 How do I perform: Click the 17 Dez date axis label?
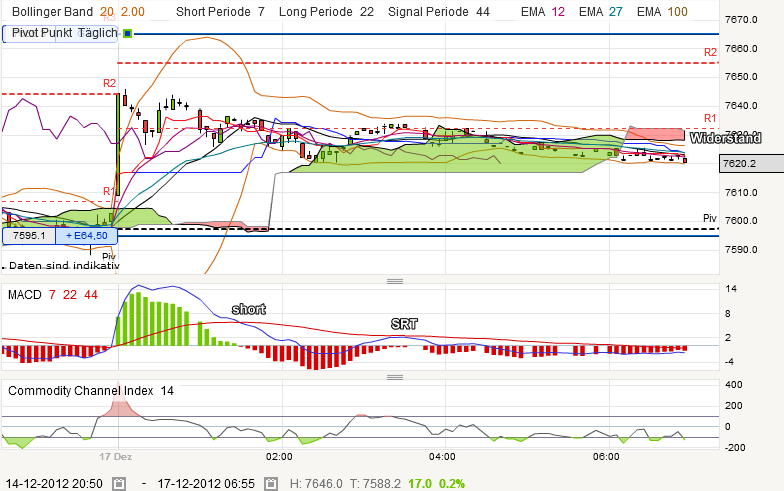[x=116, y=456]
